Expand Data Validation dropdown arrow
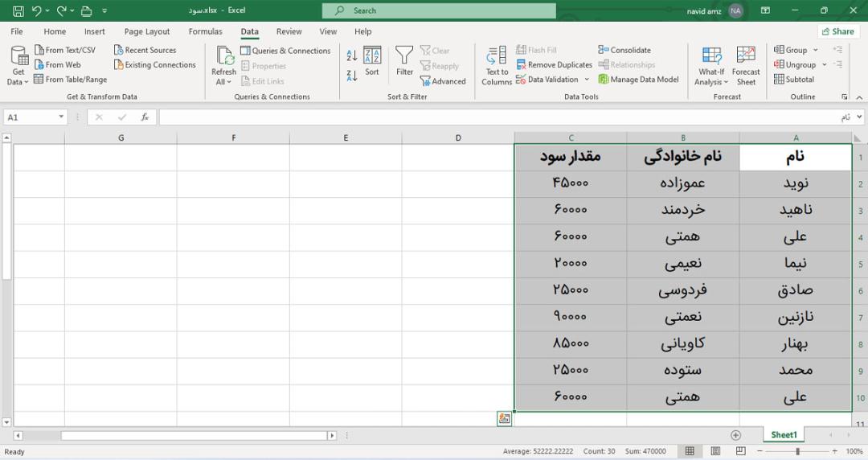 [587, 80]
